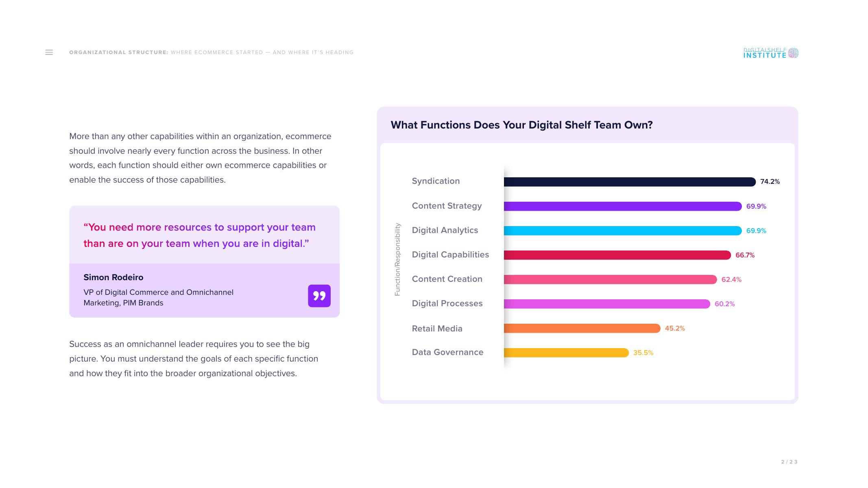
Task: Click the purple quotation mark icon
Action: click(x=319, y=296)
